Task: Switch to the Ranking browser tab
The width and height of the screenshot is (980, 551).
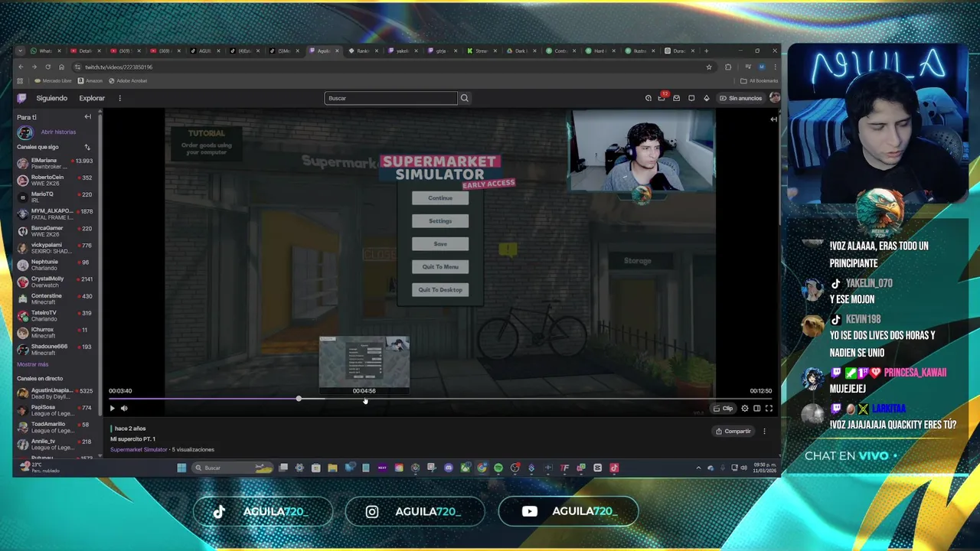Action: [x=363, y=51]
